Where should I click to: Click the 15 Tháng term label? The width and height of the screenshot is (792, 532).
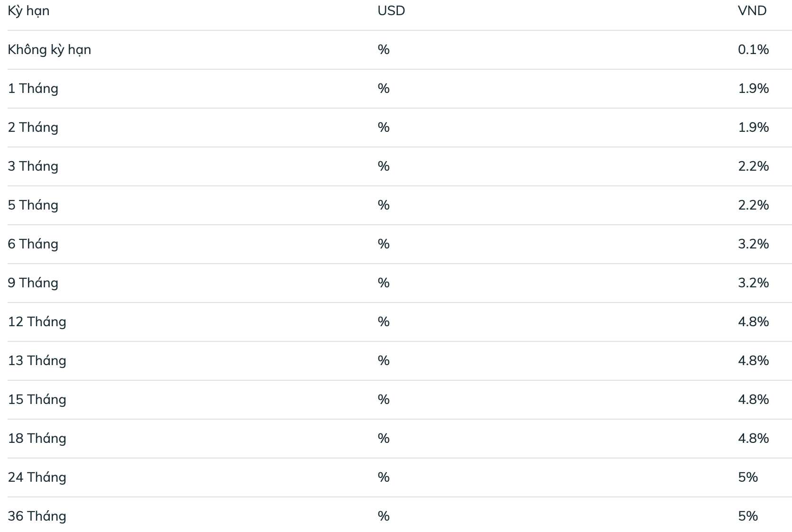pyautogui.click(x=37, y=400)
